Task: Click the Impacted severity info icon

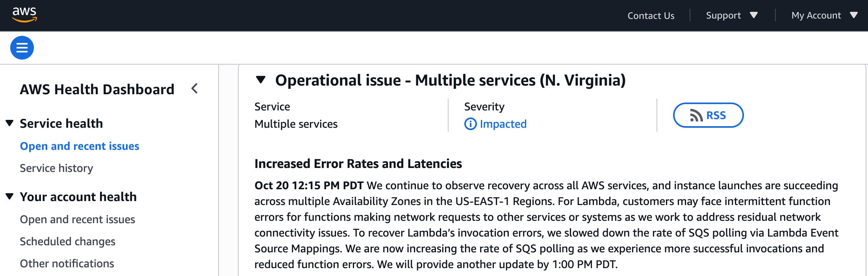Action: pyautogui.click(x=470, y=124)
